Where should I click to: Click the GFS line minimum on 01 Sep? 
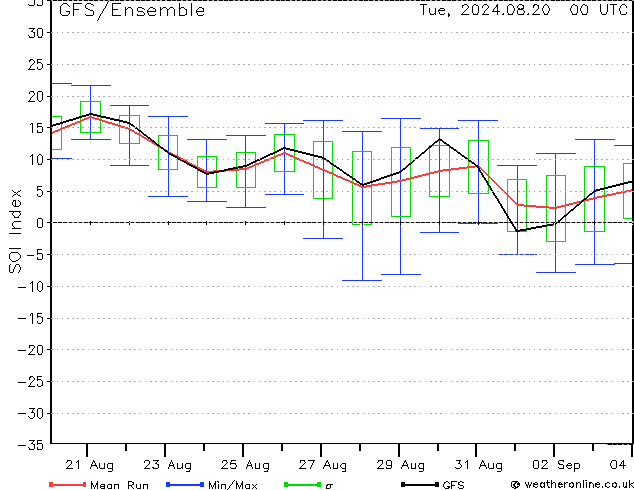tap(517, 231)
